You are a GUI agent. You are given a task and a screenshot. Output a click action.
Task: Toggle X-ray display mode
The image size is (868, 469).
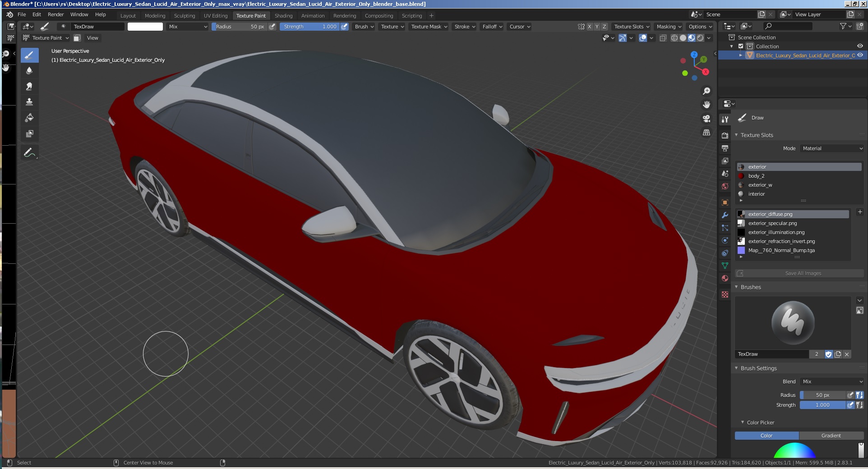tap(663, 38)
